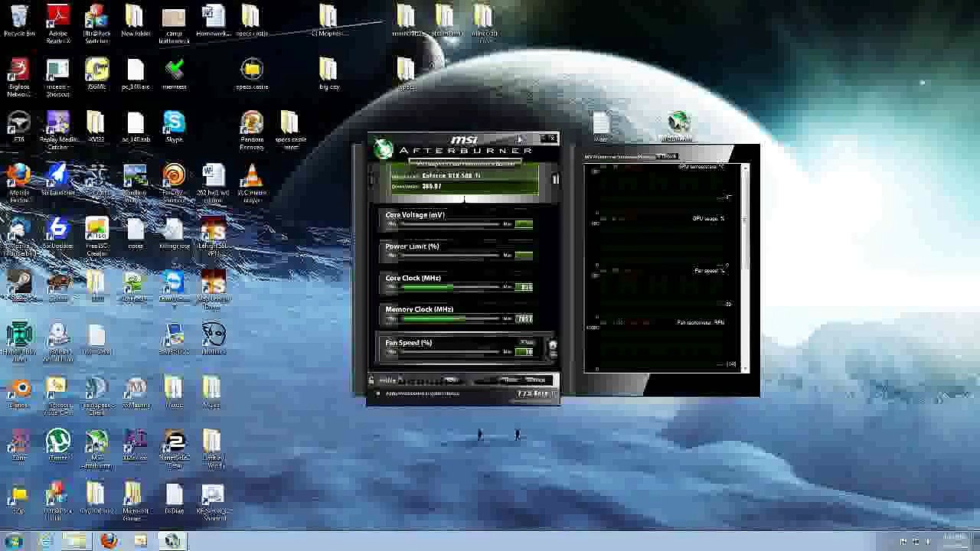Click the Detach button on hardware monitor
The height and width of the screenshot is (551, 980).
668,157
